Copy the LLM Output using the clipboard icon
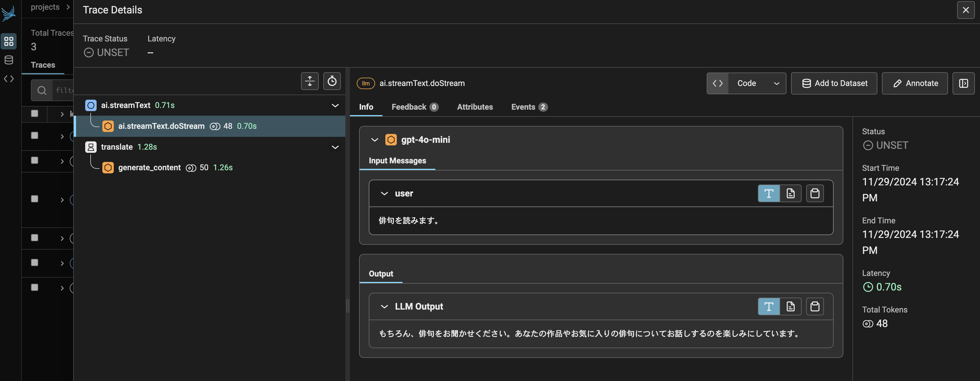The width and height of the screenshot is (980, 381). click(814, 306)
